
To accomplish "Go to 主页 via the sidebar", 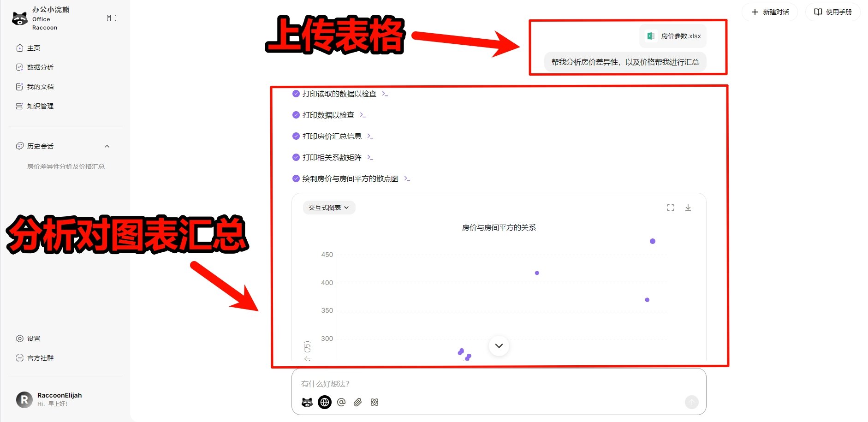I will (x=34, y=48).
